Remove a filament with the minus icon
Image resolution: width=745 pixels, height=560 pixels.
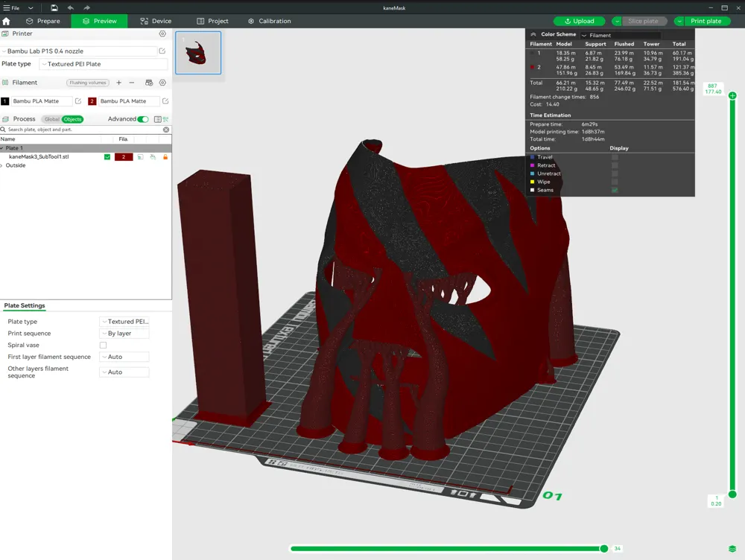point(132,83)
